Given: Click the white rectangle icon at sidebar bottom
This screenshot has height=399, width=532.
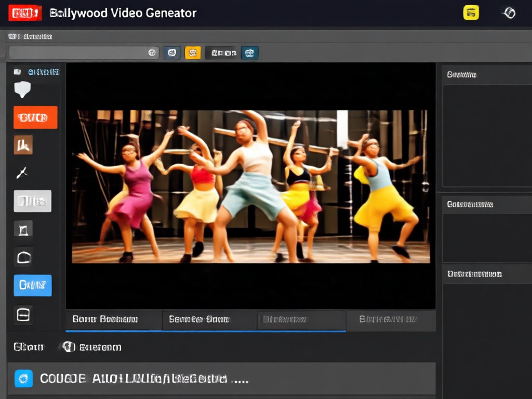Looking at the screenshot, I should (23, 314).
